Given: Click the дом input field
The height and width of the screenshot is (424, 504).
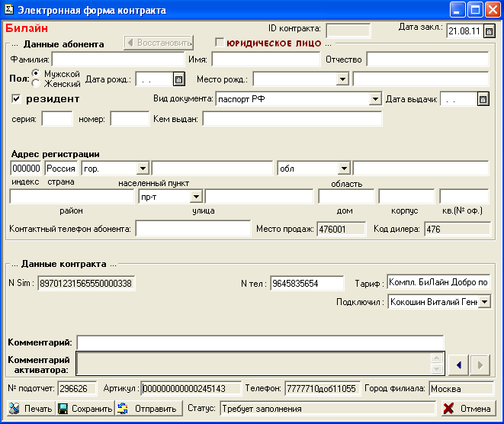Looking at the screenshot, I should (346, 197).
